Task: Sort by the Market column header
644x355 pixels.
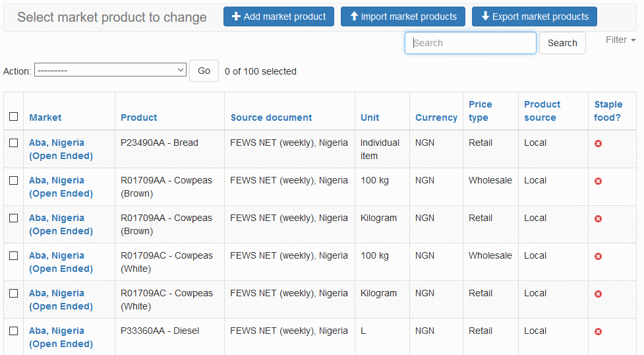Action: pyautogui.click(x=45, y=117)
